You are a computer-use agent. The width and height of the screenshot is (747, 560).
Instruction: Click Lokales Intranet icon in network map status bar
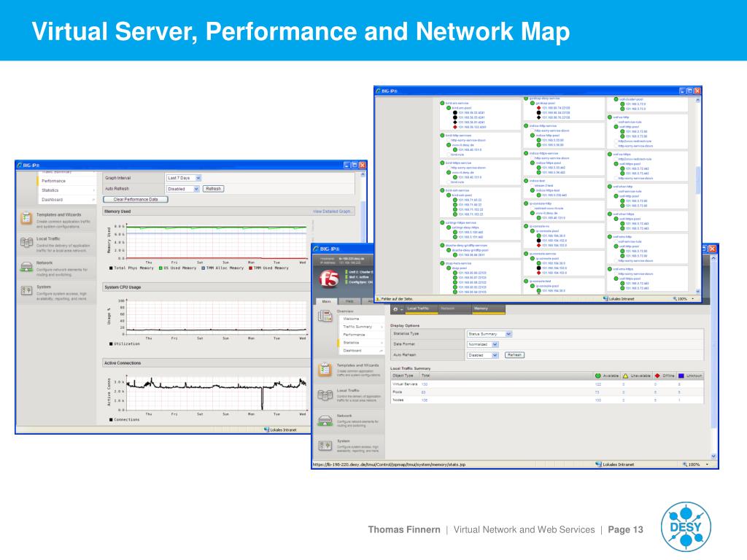pos(605,299)
